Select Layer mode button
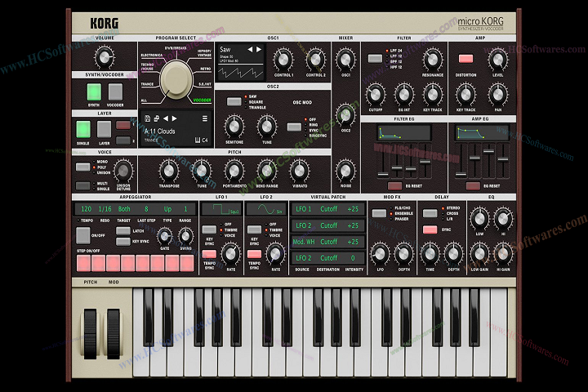Viewport: 588px width, 392px height. [105, 129]
